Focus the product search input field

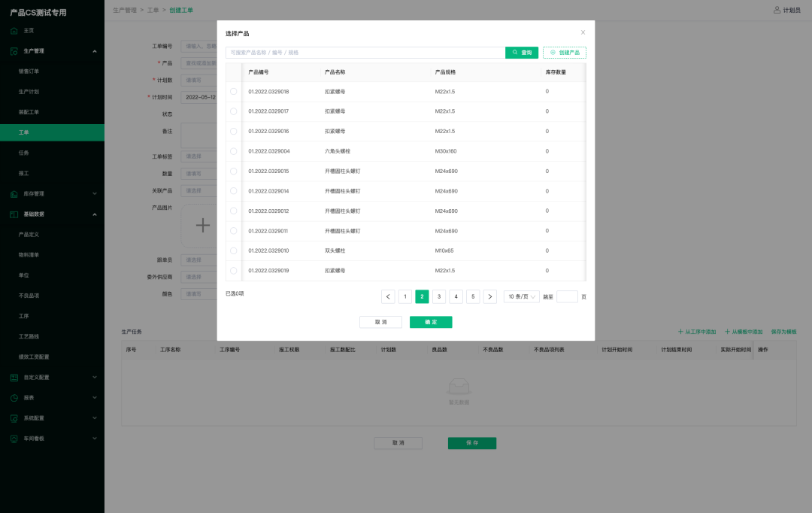pos(365,53)
